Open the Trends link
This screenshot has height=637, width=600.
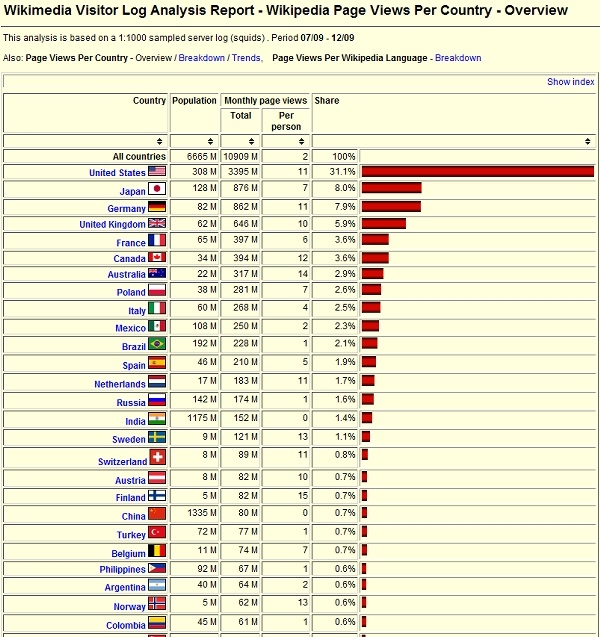(246, 58)
